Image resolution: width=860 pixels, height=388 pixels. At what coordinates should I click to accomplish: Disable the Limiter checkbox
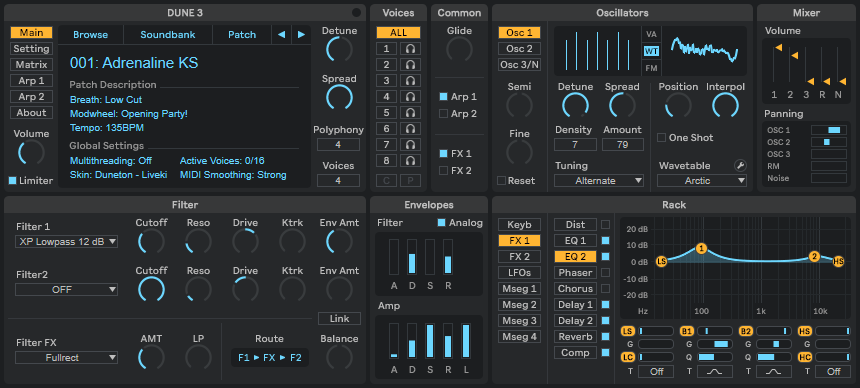pos(13,181)
